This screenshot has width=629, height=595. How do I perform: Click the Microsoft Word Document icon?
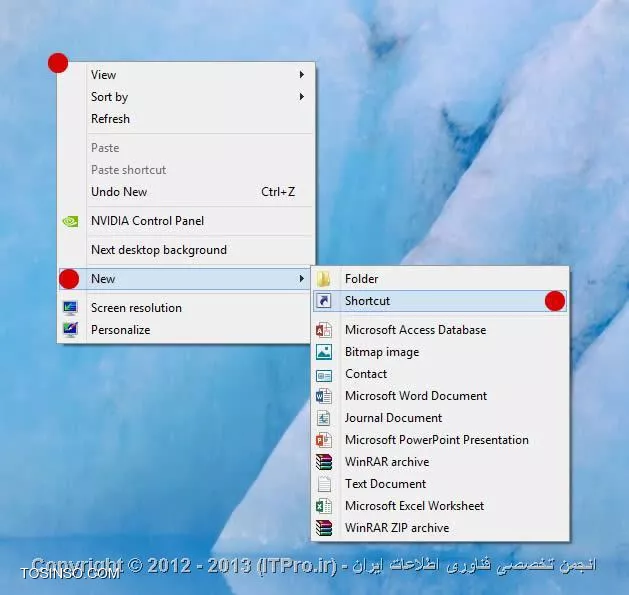[x=324, y=396]
